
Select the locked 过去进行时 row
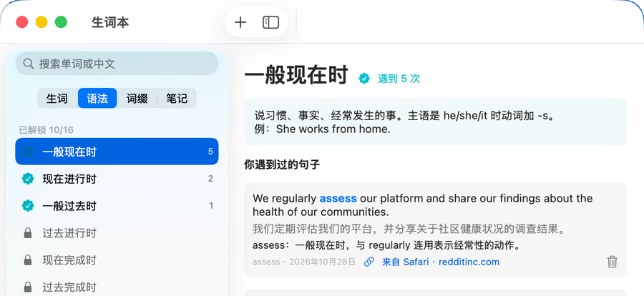[117, 233]
